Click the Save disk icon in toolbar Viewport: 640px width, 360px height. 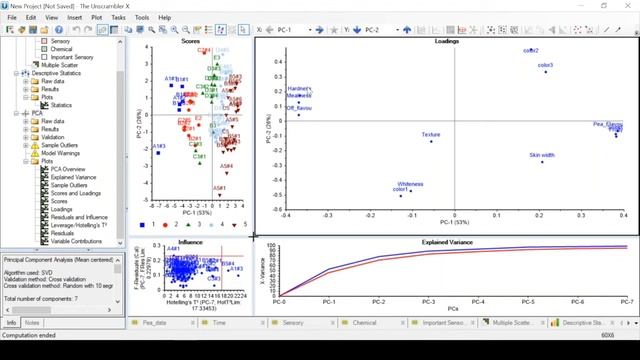(33, 30)
